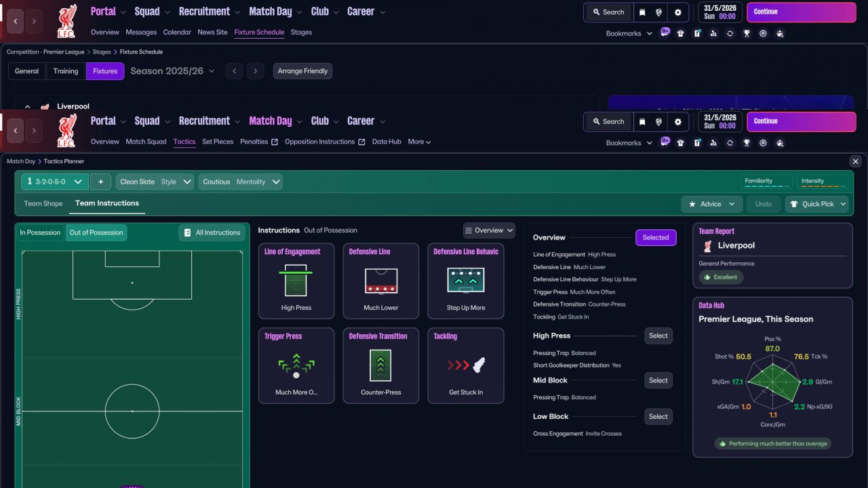
Task: Expand the More menu in Match Day
Action: [419, 142]
